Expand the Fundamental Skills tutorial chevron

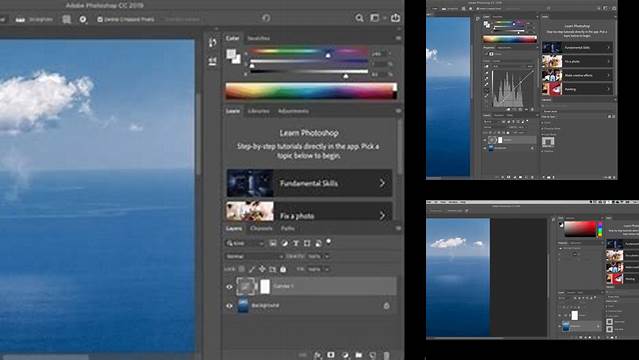(x=382, y=183)
